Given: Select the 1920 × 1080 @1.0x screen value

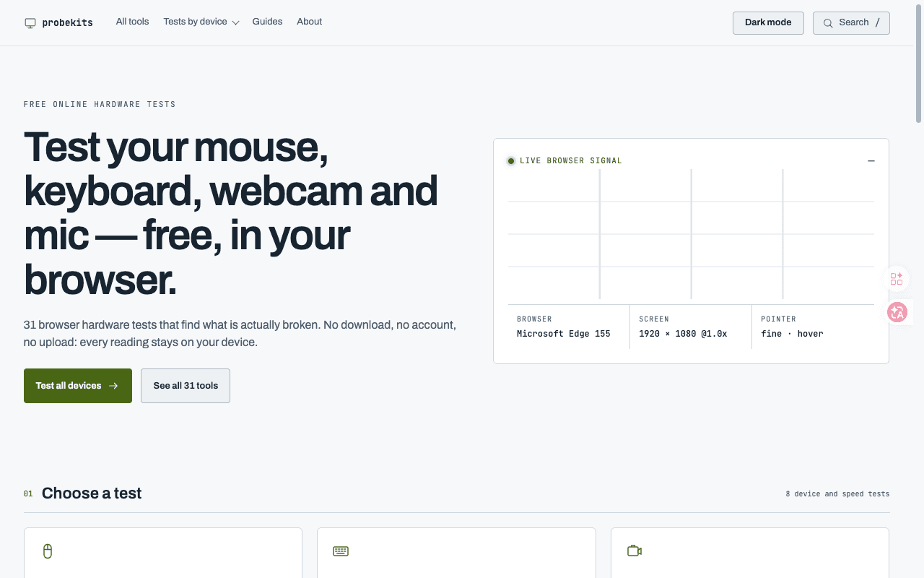Looking at the screenshot, I should coord(683,334).
